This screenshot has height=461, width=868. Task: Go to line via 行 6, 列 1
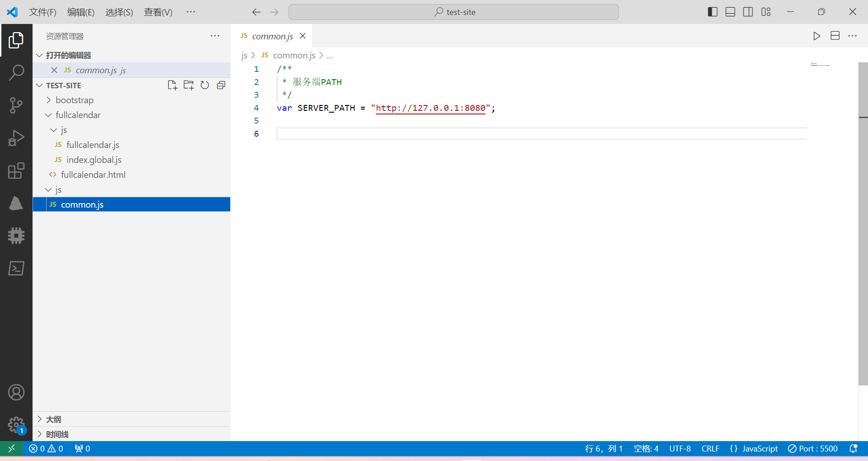(604, 448)
